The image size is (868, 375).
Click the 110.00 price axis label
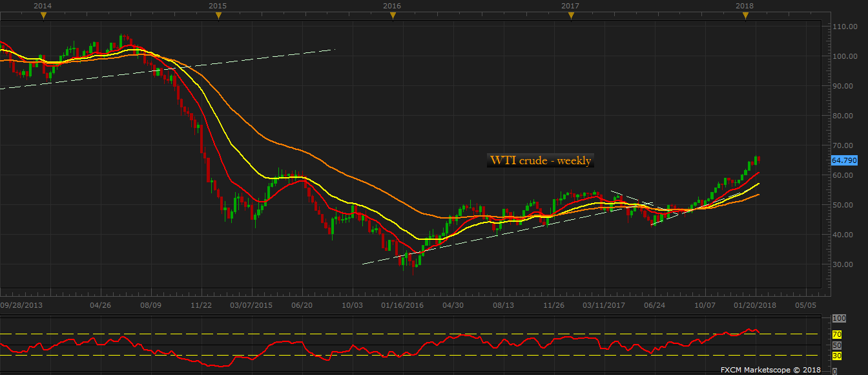(844, 27)
